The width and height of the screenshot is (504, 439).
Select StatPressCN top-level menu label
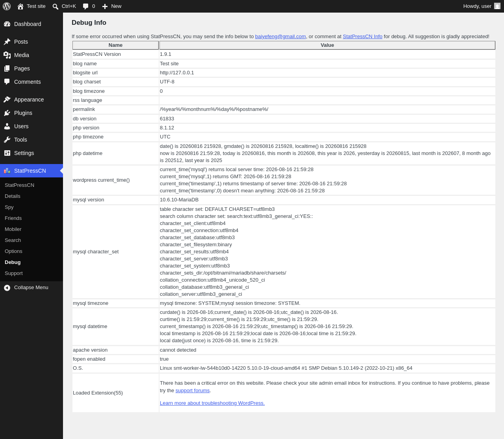coord(30,171)
